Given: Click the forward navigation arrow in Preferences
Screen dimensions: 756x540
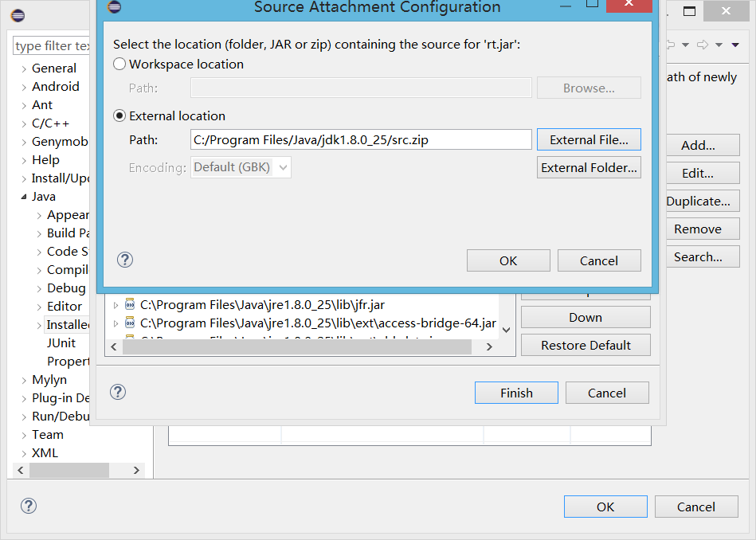Looking at the screenshot, I should tap(703, 45).
